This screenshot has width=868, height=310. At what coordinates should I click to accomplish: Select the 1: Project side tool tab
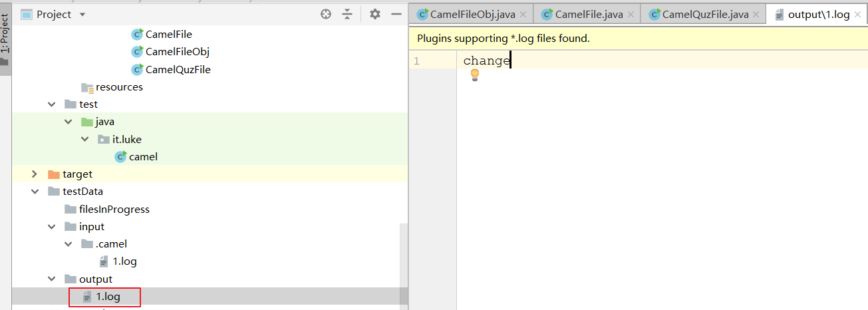point(5,38)
